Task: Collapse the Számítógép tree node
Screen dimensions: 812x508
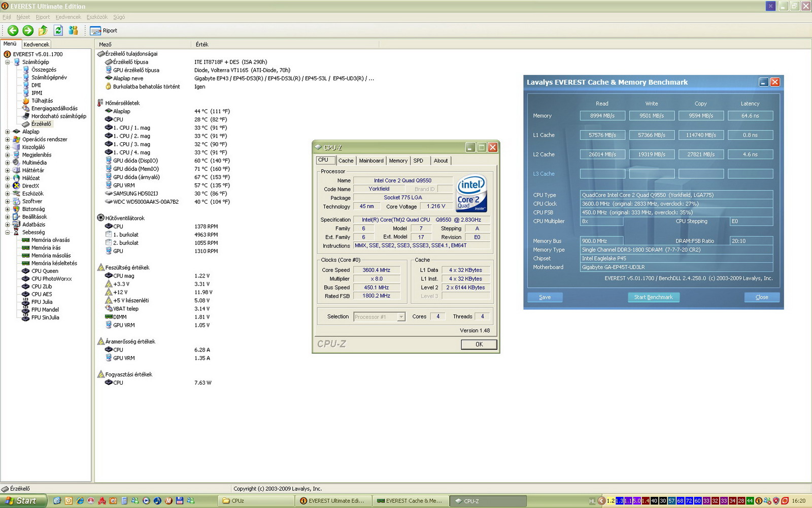Action: [8, 62]
